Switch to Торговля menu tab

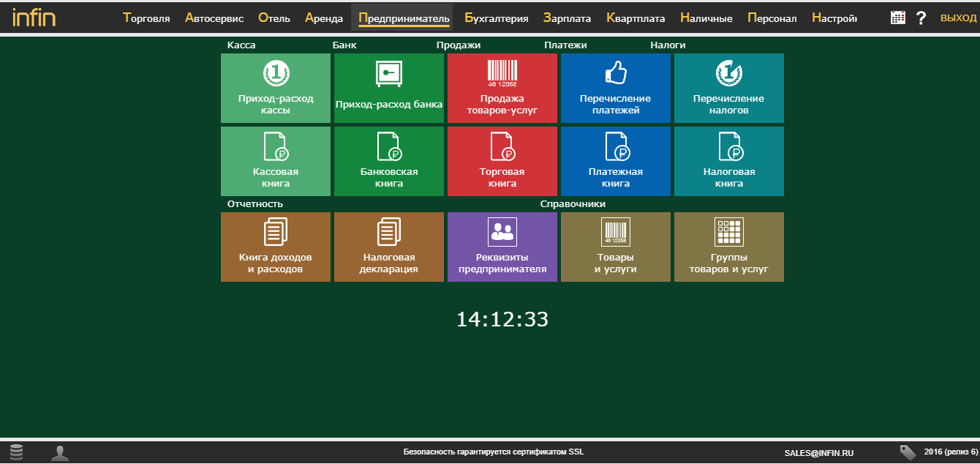(146, 18)
